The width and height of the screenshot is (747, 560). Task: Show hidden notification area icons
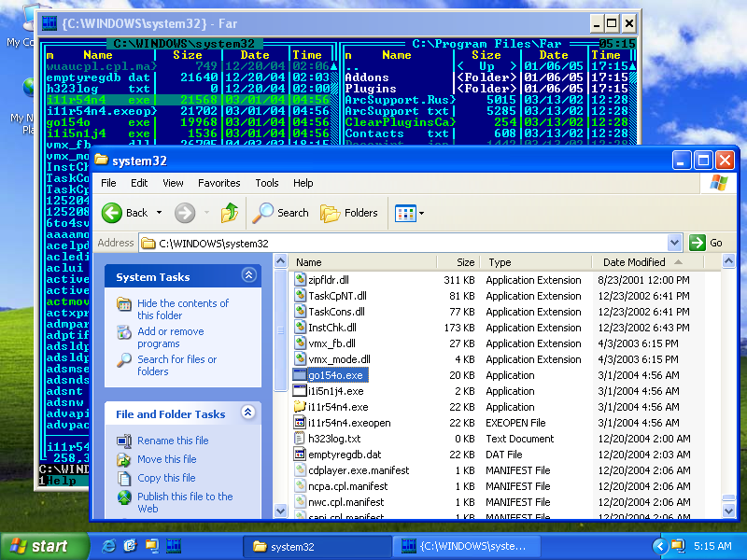(x=660, y=546)
